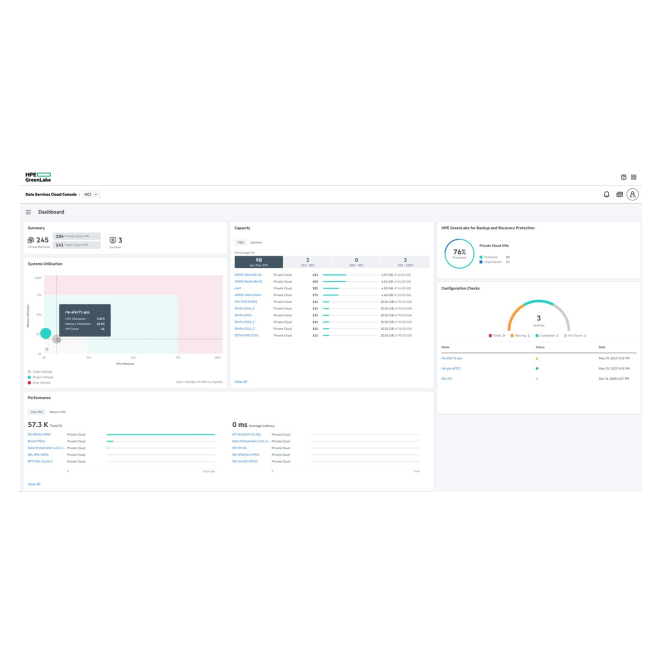Click the teal bubble in utilization chart

point(45,333)
